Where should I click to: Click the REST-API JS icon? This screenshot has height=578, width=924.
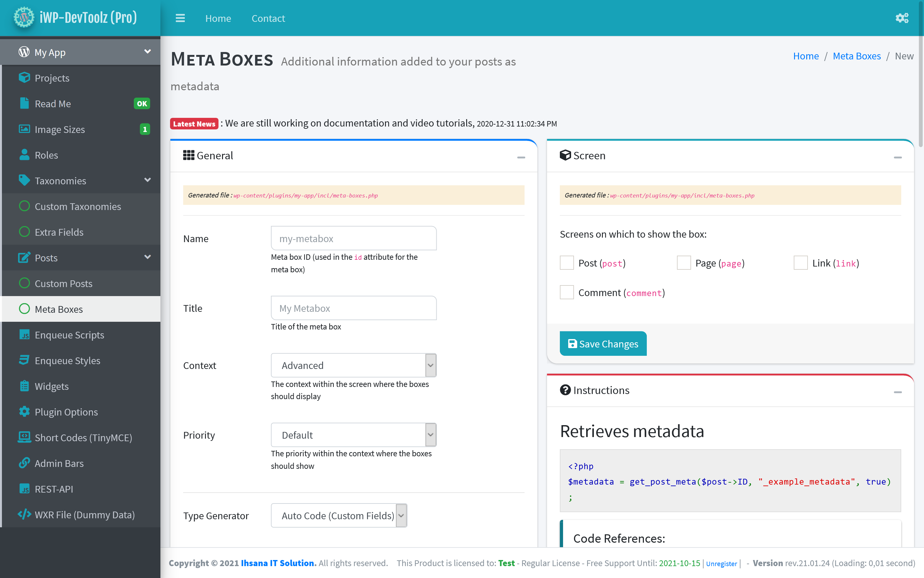click(x=24, y=488)
